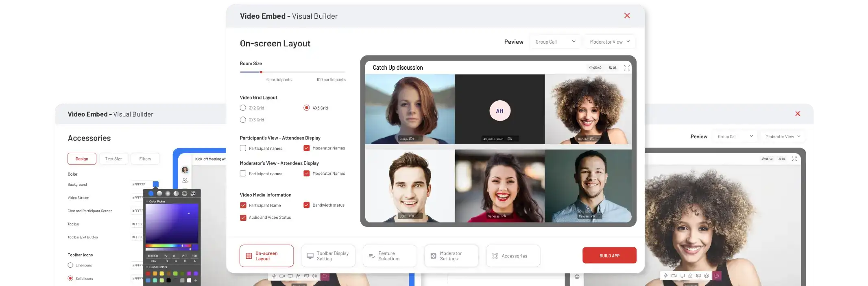Open Moderator View dropdown in On-screen Layout window
This screenshot has height=286, width=868.
point(610,42)
